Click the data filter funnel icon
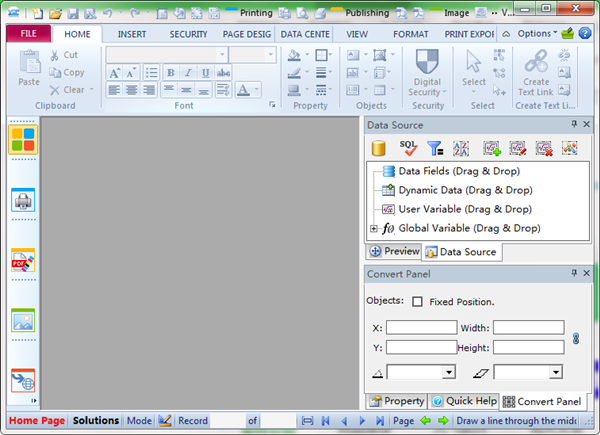This screenshot has height=435, width=600. click(x=435, y=148)
